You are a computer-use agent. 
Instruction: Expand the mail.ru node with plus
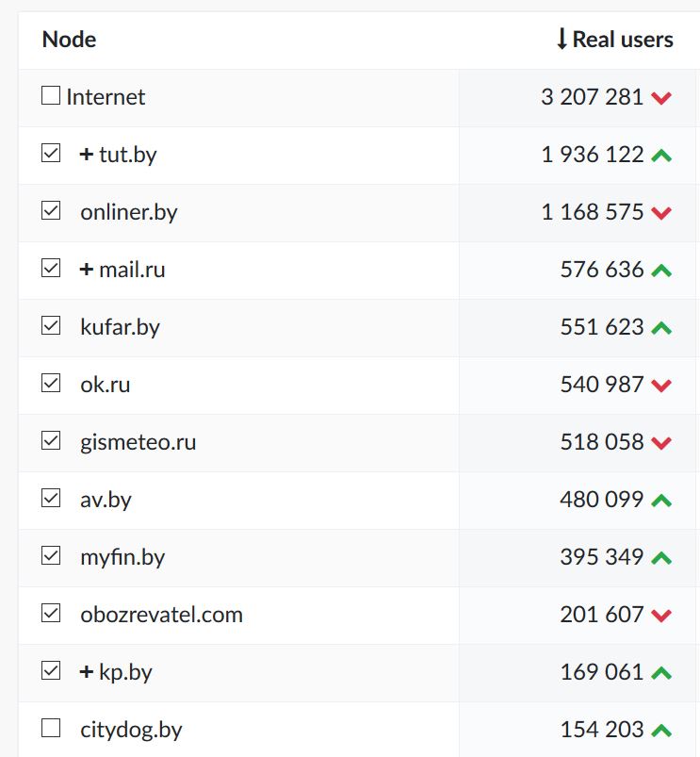87,270
